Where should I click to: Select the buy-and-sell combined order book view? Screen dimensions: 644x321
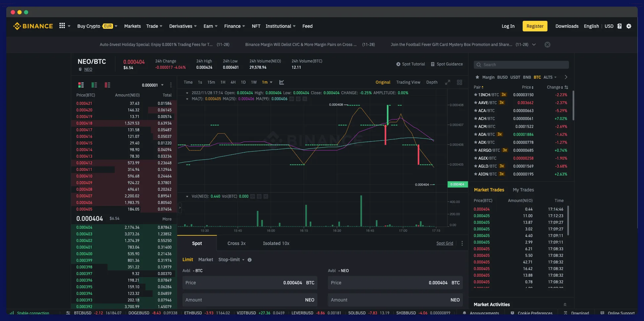click(81, 85)
